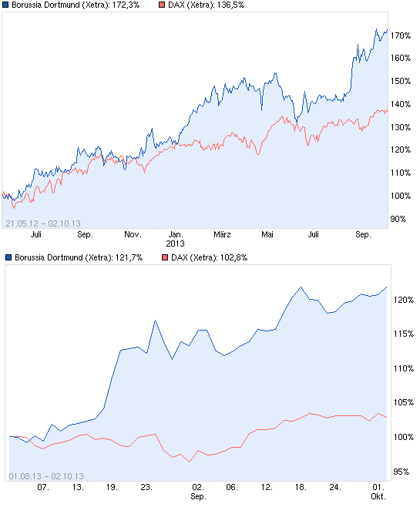
Task: Select the 'Borussia Dortmund (Xetra): 172,3%' legend label
Action: pyautogui.click(x=76, y=5)
